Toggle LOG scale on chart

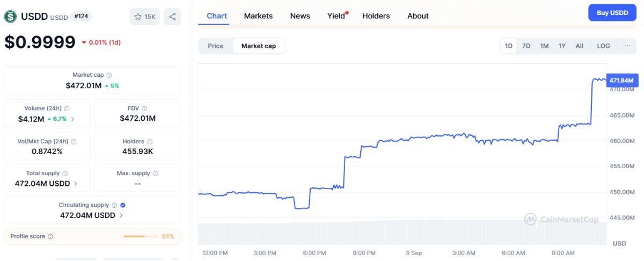[604, 46]
